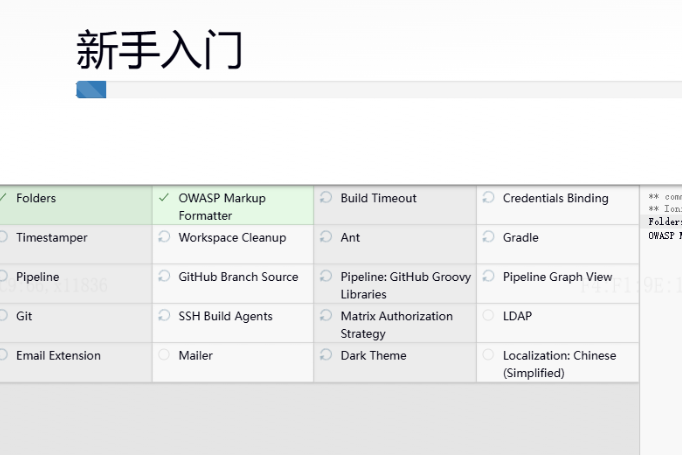Viewport: 682px width, 455px height.
Task: Click the OWASP line in the install log
Action: [x=665, y=236]
